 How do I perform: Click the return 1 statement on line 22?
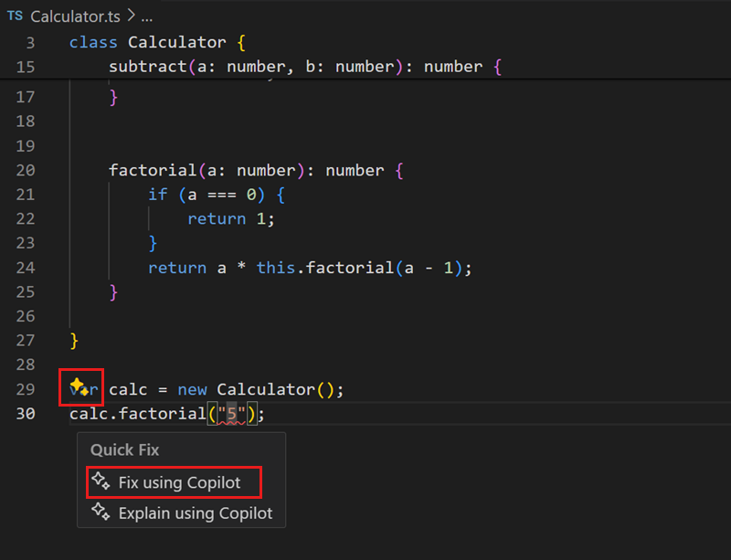click(230, 218)
